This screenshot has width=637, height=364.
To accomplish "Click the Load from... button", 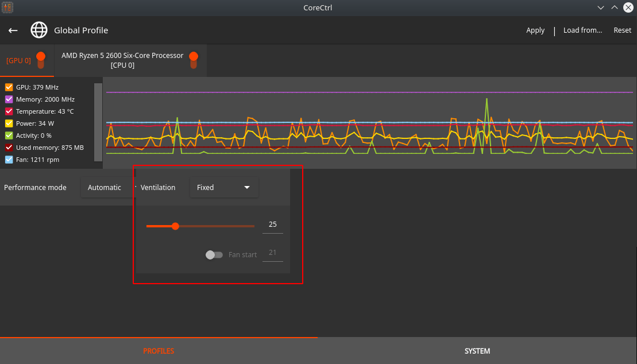I will [x=582, y=30].
